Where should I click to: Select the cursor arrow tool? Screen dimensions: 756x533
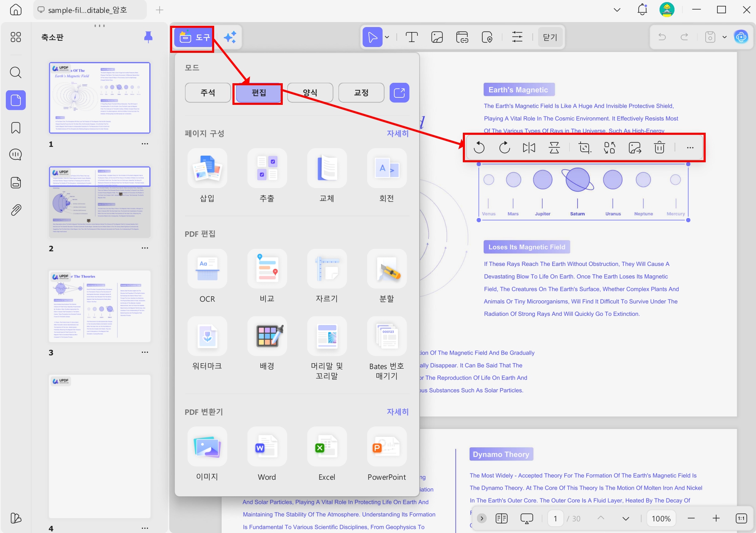[373, 37]
